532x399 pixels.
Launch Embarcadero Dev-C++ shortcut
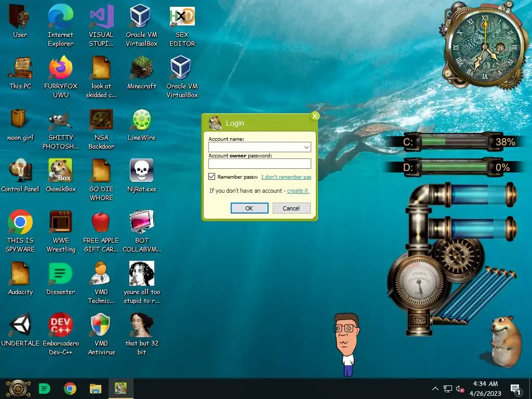tap(61, 334)
